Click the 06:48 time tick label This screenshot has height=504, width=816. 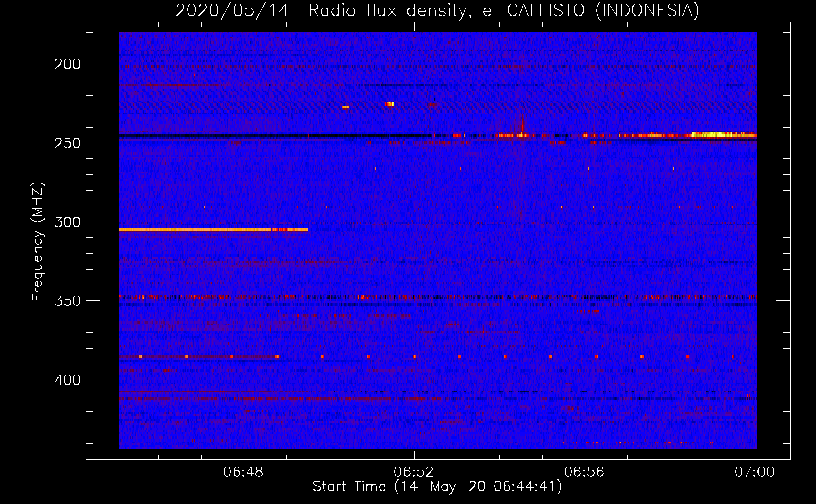[x=244, y=472]
